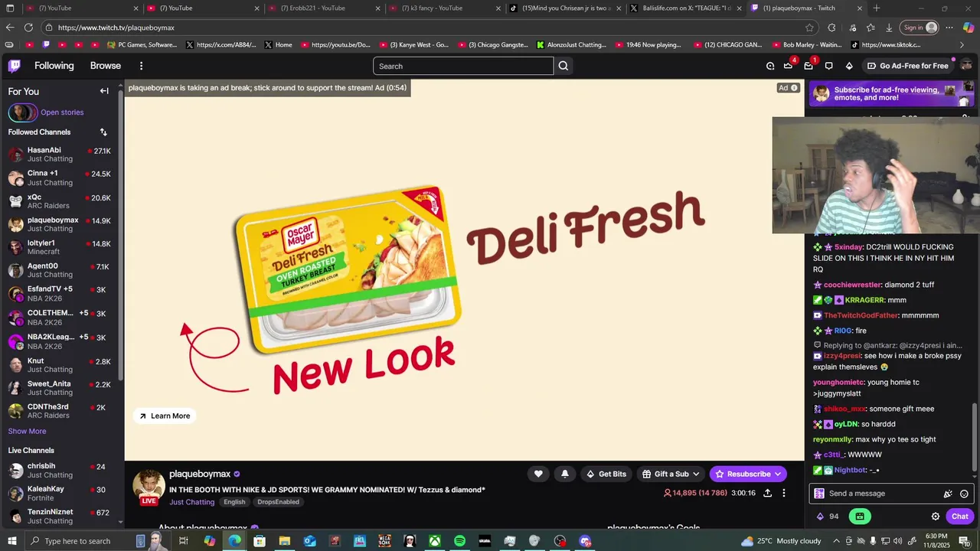This screenshot has height=551, width=980.
Task: Bookmark this page with star icon
Action: click(809, 28)
